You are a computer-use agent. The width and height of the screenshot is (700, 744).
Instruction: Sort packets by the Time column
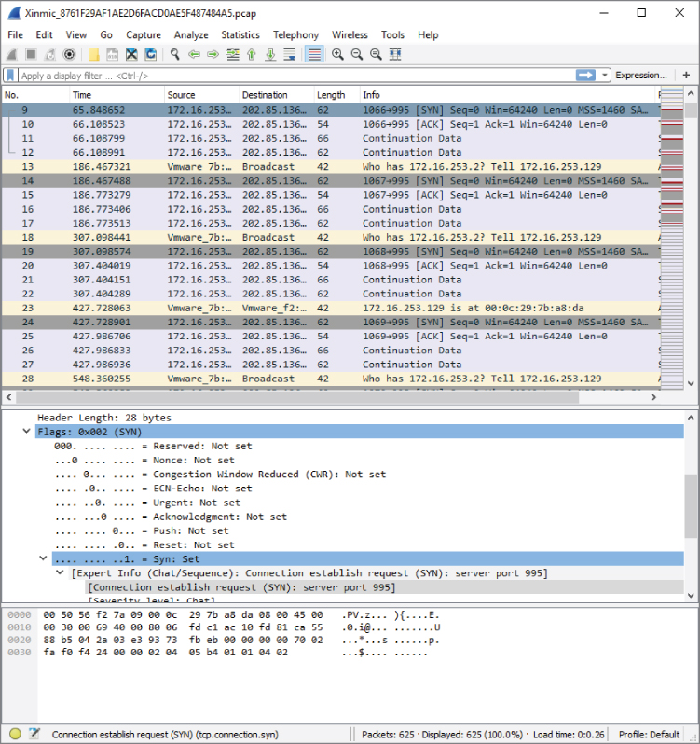click(x=117, y=95)
